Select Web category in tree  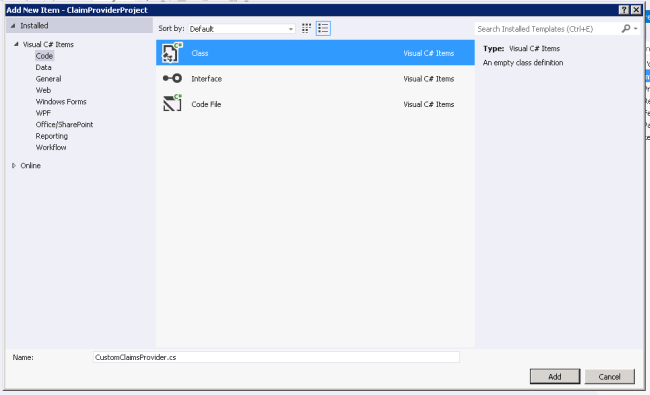click(x=43, y=90)
